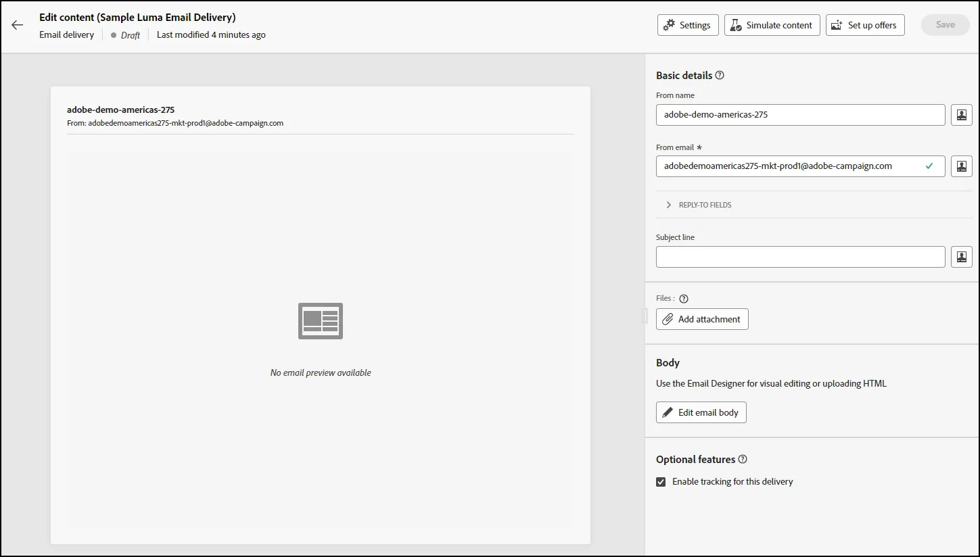Focus the From email input field
Image resolution: width=980 pixels, height=557 pixels.
tap(800, 166)
